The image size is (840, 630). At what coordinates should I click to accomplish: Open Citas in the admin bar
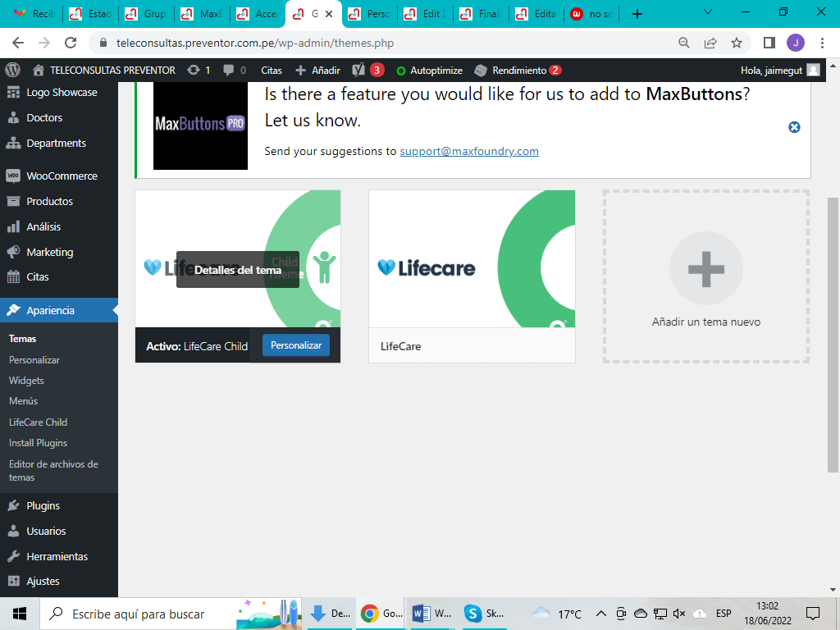[x=272, y=71]
